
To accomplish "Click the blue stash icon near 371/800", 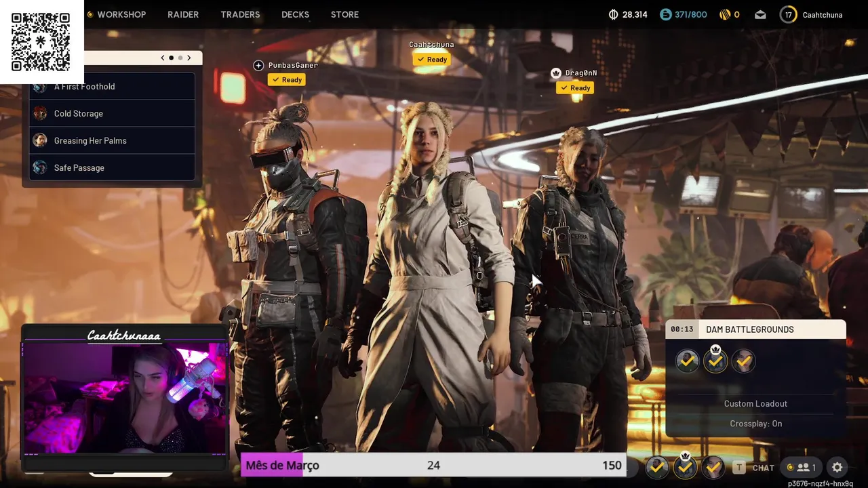I will click(x=665, y=14).
